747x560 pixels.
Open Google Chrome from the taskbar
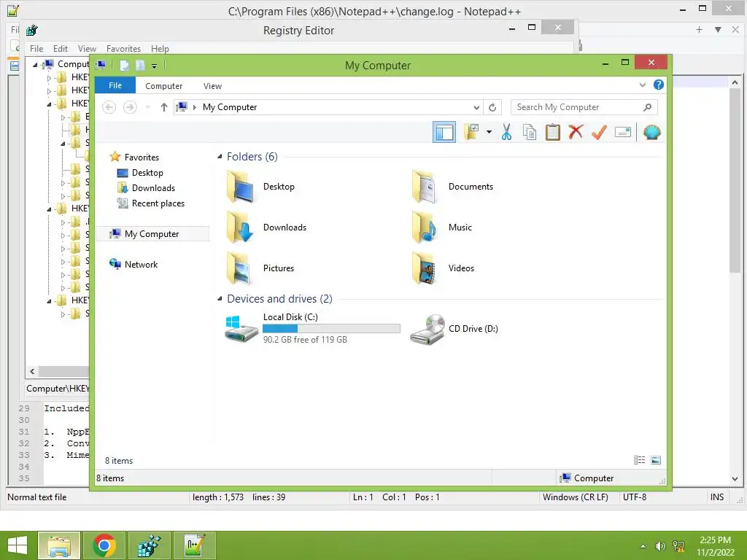(104, 545)
